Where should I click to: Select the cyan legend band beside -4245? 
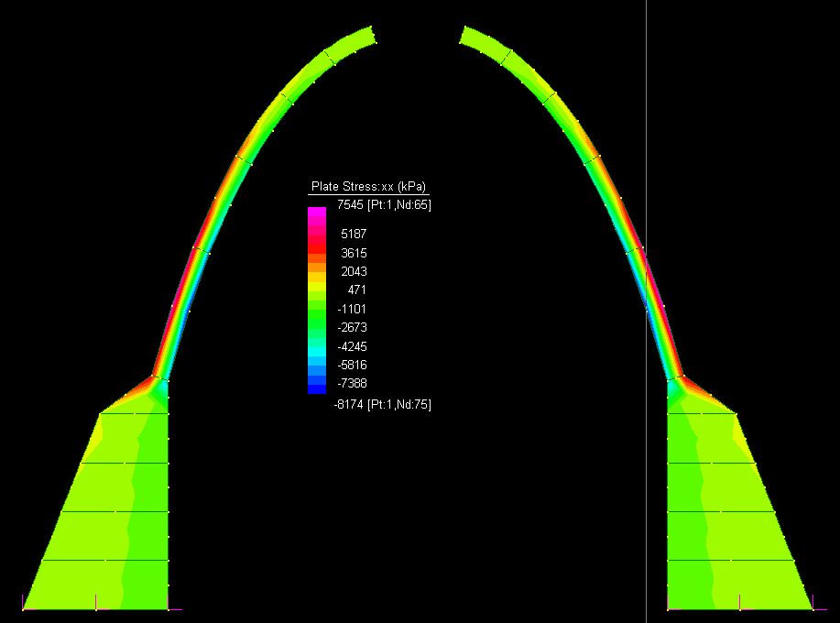coord(316,346)
